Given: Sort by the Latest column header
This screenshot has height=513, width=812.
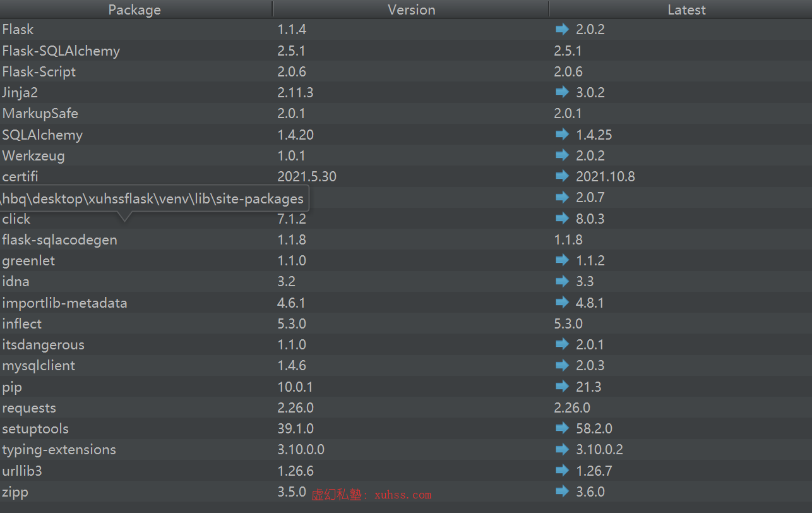Looking at the screenshot, I should (686, 9).
